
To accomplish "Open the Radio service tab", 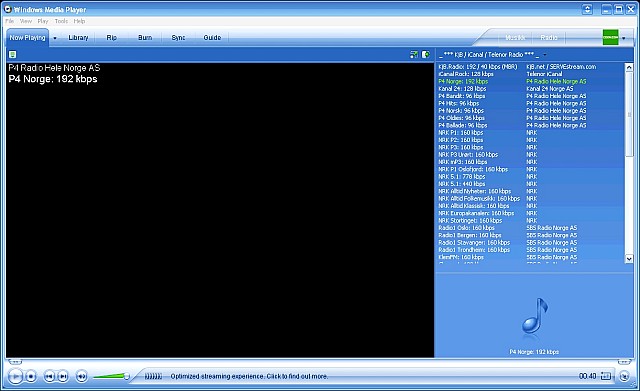I will 549,38.
